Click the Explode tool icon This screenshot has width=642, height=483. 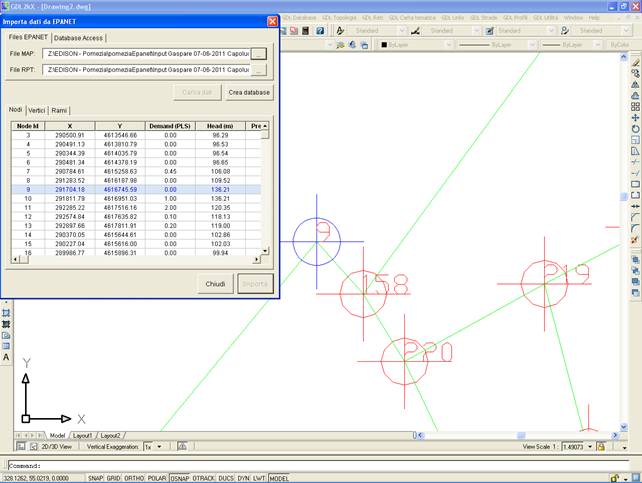[x=636, y=239]
